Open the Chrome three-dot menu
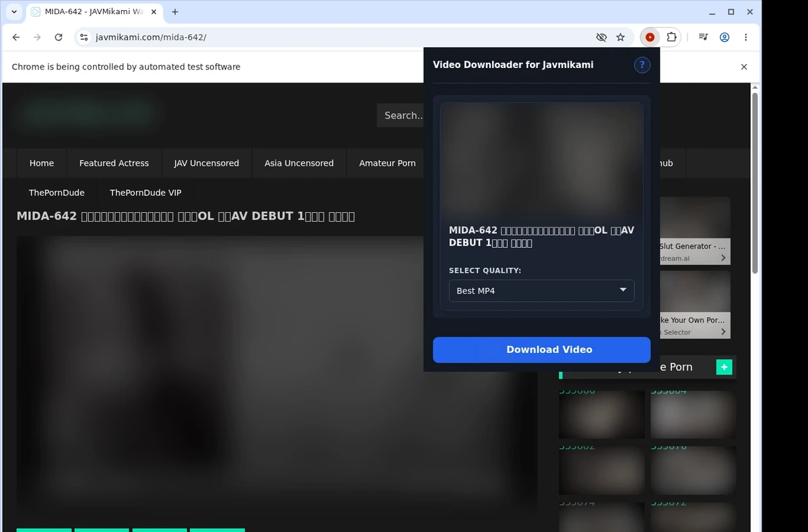Image resolution: width=808 pixels, height=532 pixels. [x=746, y=38]
